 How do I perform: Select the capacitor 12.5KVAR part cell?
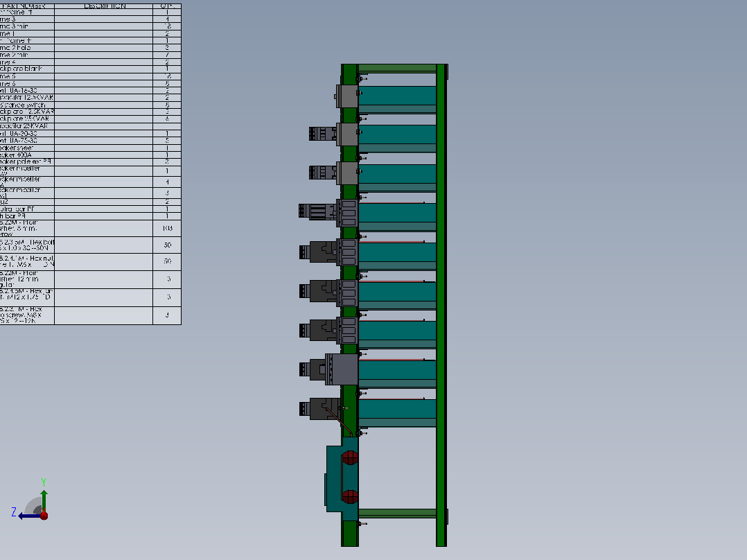[x=27, y=98]
